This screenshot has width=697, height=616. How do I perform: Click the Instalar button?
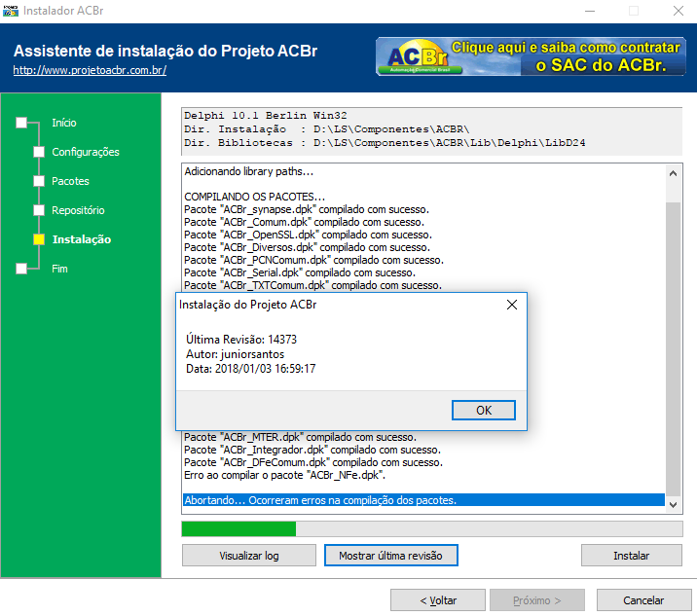point(631,556)
